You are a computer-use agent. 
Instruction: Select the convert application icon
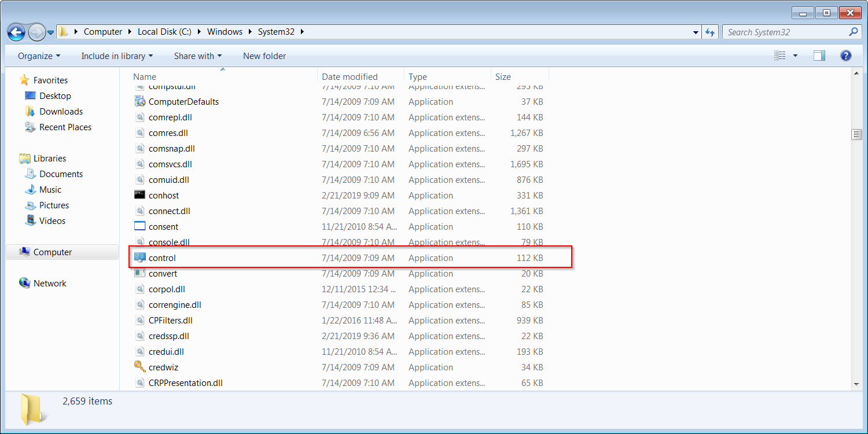click(x=139, y=273)
